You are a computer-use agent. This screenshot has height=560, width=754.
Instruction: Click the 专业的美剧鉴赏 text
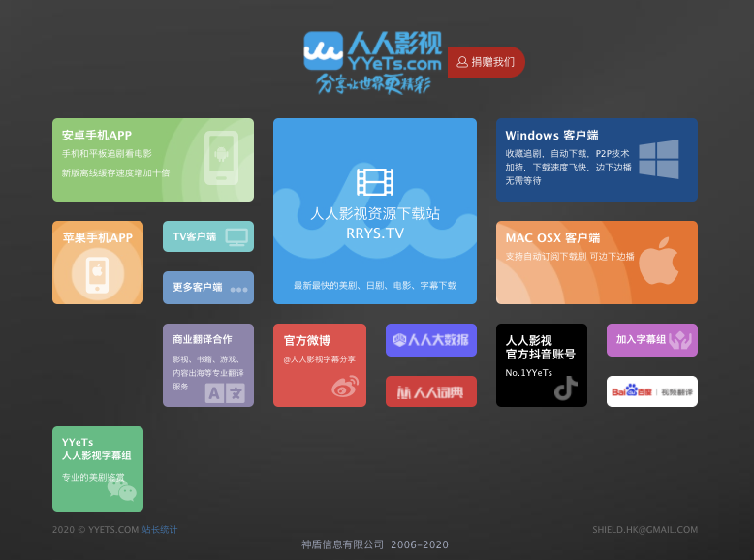93,478
